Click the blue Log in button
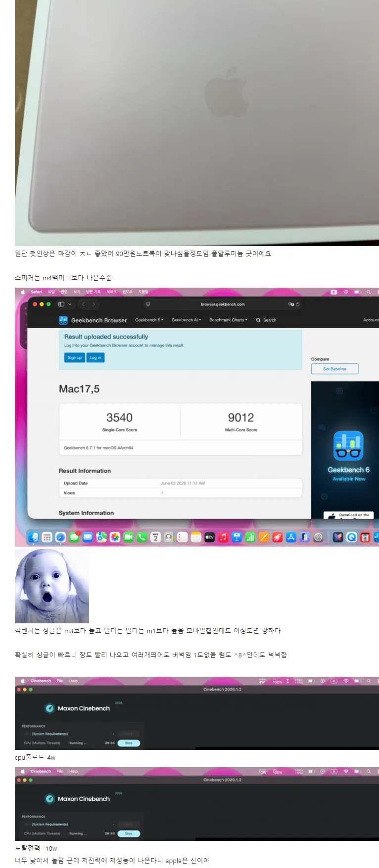Image resolution: width=379 pixels, height=868 pixels. [95, 357]
